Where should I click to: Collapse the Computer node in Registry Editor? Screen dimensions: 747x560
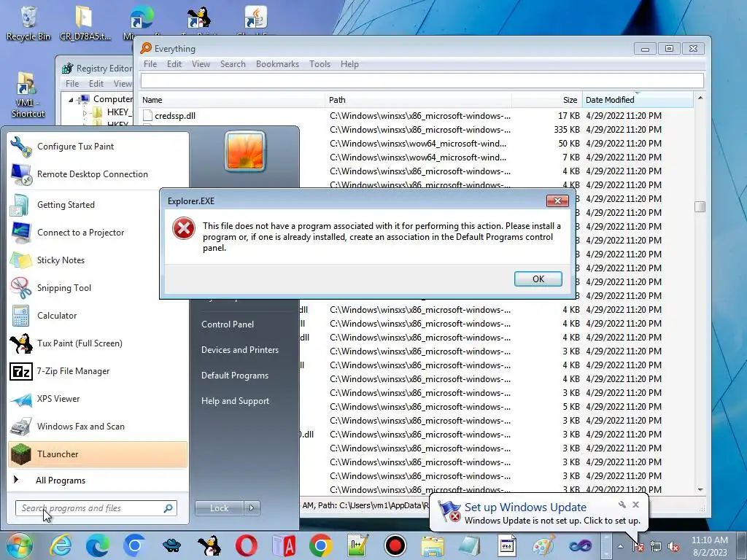tap(71, 99)
